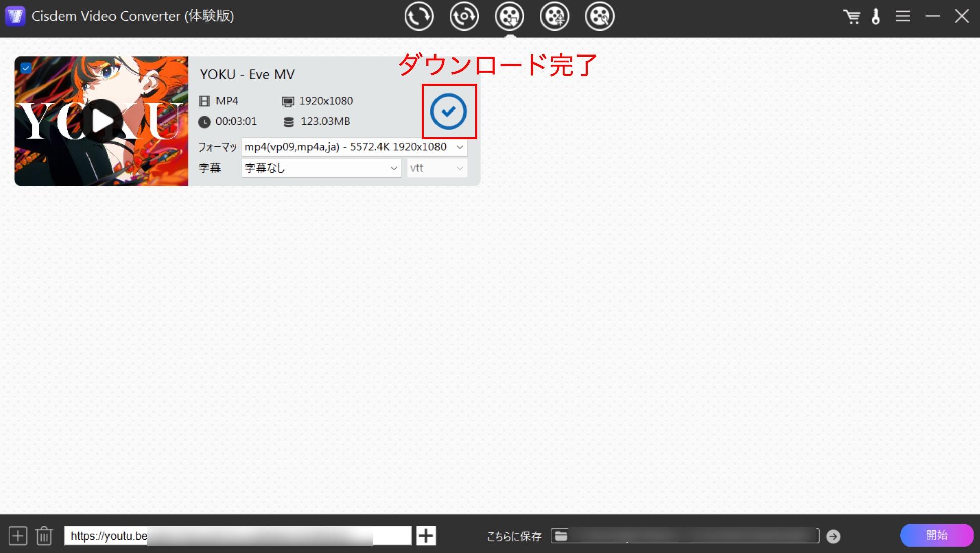Open the hamburger menu

click(903, 16)
